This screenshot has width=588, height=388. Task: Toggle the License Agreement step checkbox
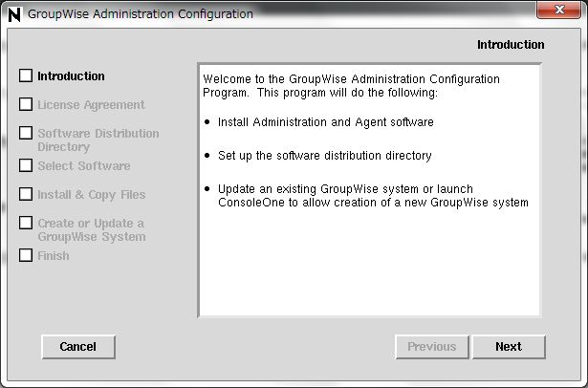[26, 104]
